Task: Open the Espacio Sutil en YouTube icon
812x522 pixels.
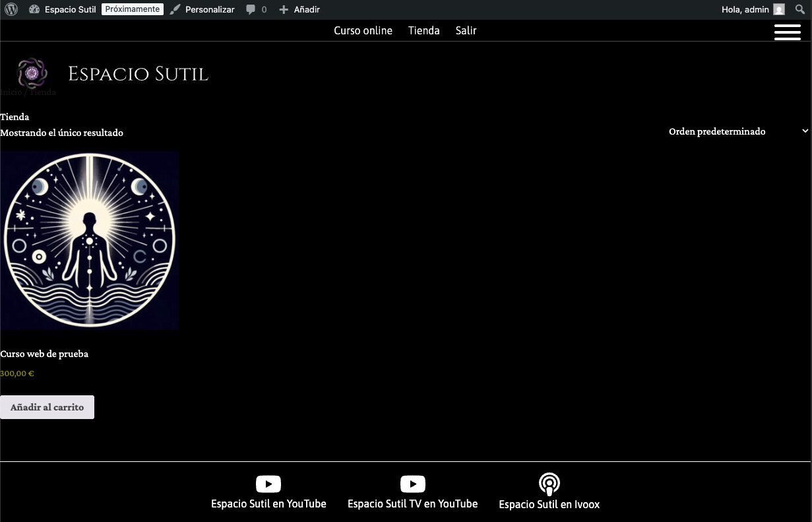Action: click(x=268, y=484)
